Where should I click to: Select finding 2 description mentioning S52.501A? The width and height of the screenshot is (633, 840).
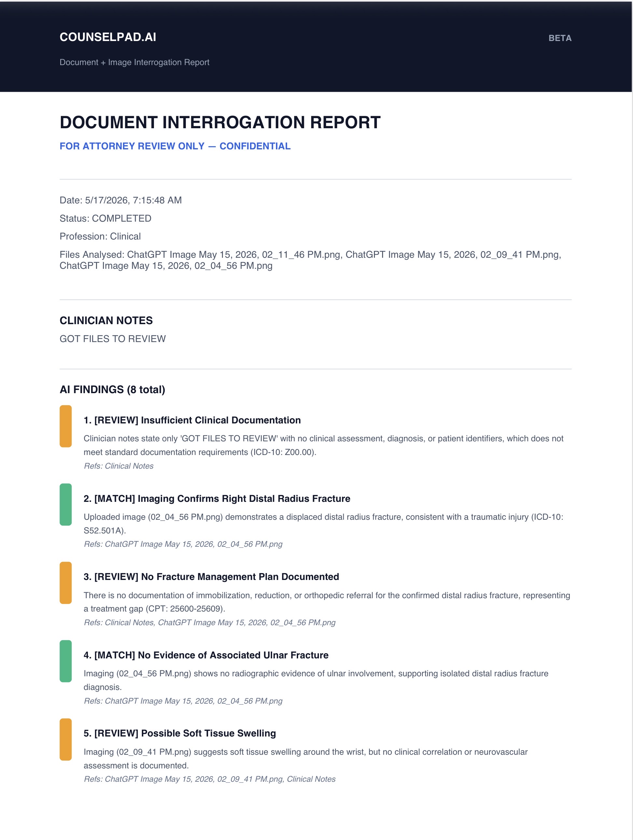pyautogui.click(x=323, y=524)
